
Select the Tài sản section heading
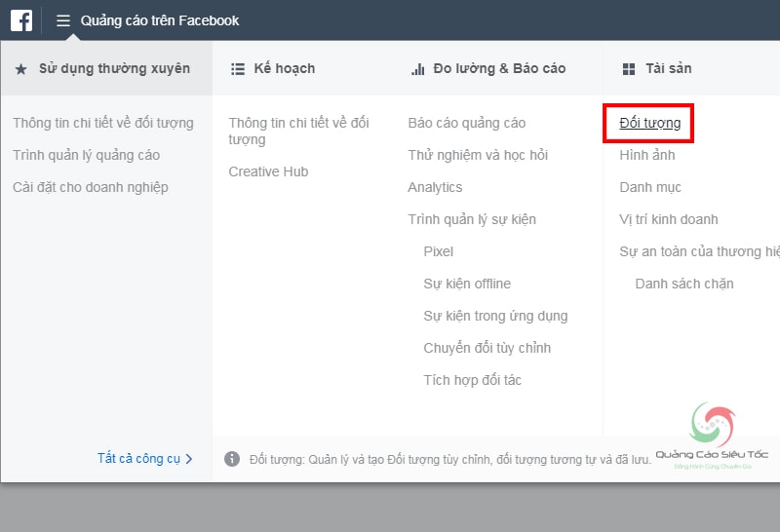coord(669,68)
